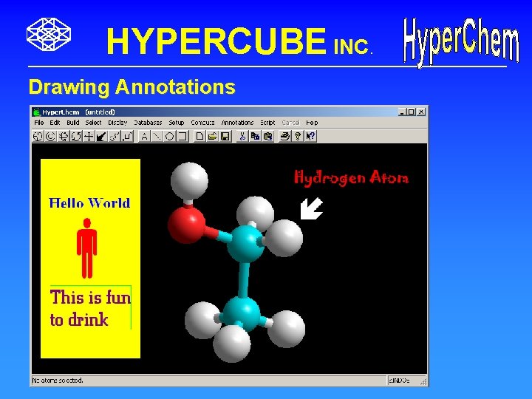
Task: Choose the Text annotation tool
Action: click(144, 137)
